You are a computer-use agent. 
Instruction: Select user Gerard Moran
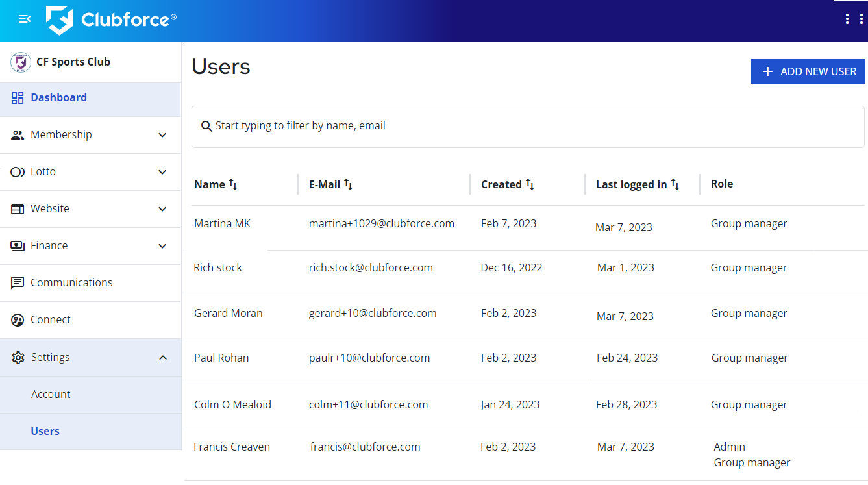pyautogui.click(x=229, y=314)
